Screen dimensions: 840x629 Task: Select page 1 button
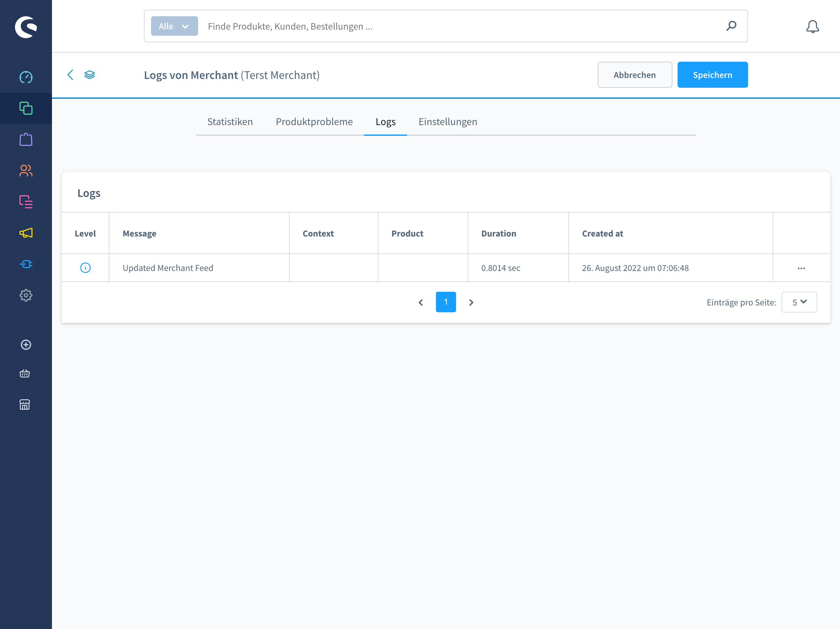pos(446,302)
